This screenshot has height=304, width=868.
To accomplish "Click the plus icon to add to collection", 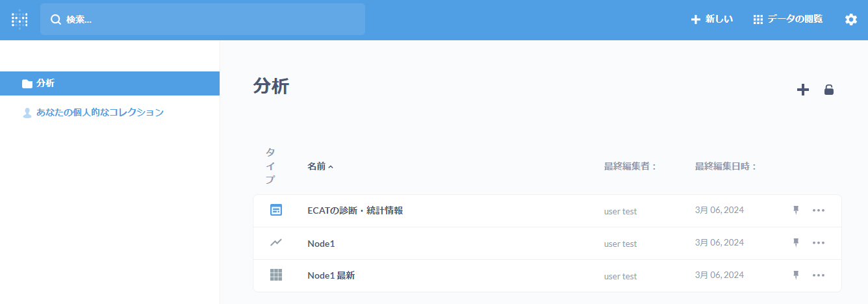I will pos(803,90).
